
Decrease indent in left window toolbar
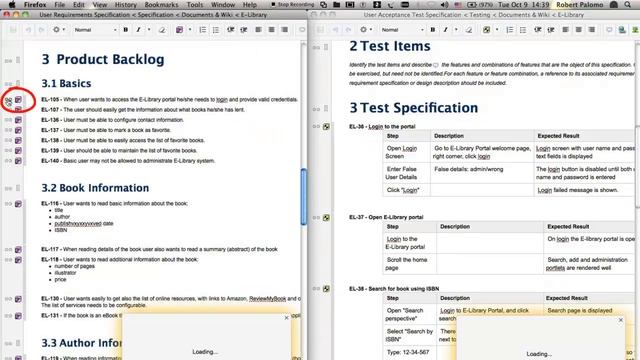(x=231, y=30)
